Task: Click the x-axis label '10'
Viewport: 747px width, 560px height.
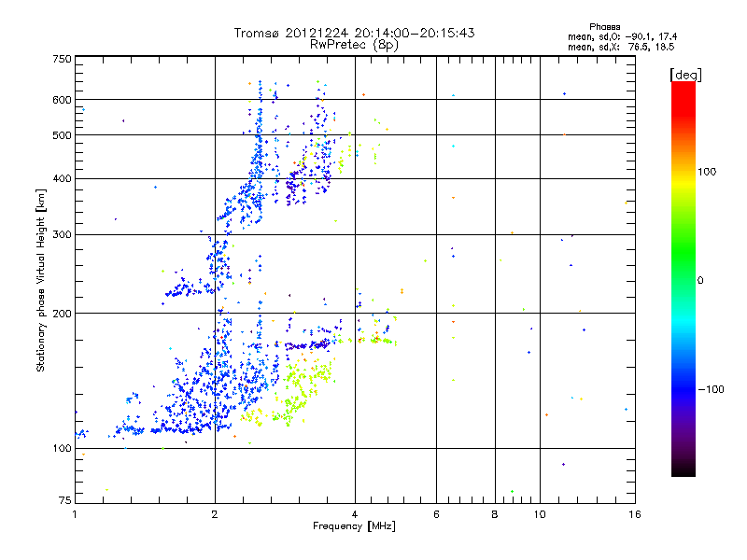Action: pyautogui.click(x=540, y=514)
